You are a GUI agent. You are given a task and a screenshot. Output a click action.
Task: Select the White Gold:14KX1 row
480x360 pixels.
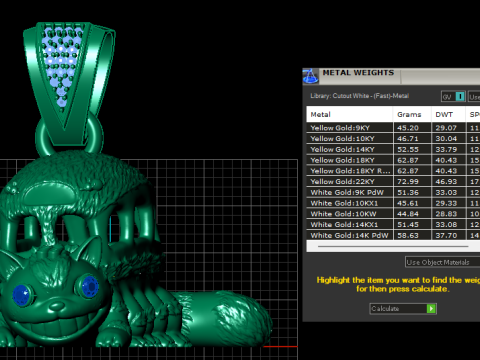[393, 224]
